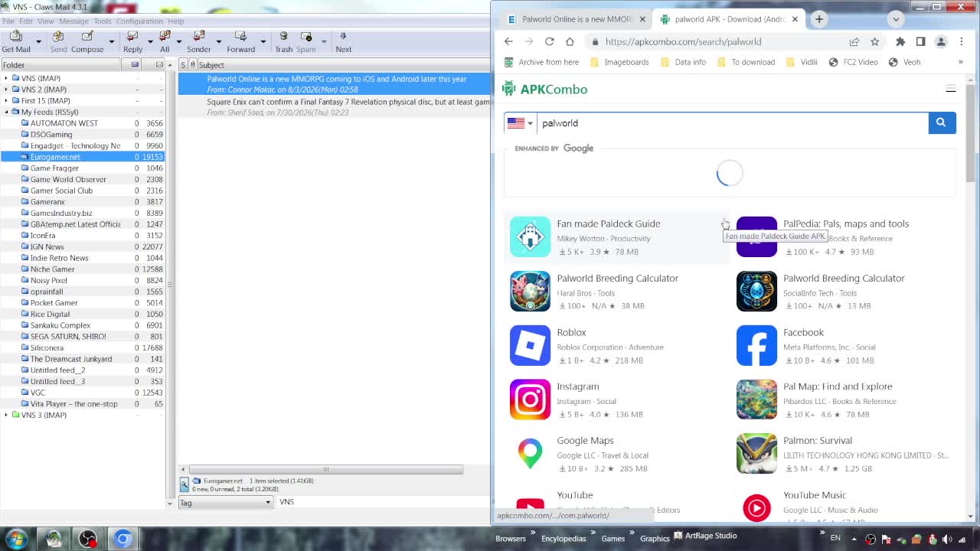This screenshot has width=980, height=551.
Task: Click the browser Back button
Action: pyautogui.click(x=508, y=41)
